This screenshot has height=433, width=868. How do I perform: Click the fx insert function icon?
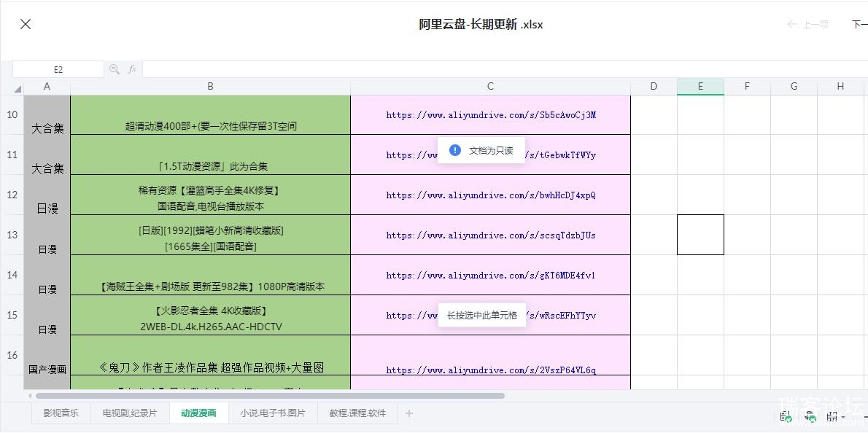coord(132,69)
